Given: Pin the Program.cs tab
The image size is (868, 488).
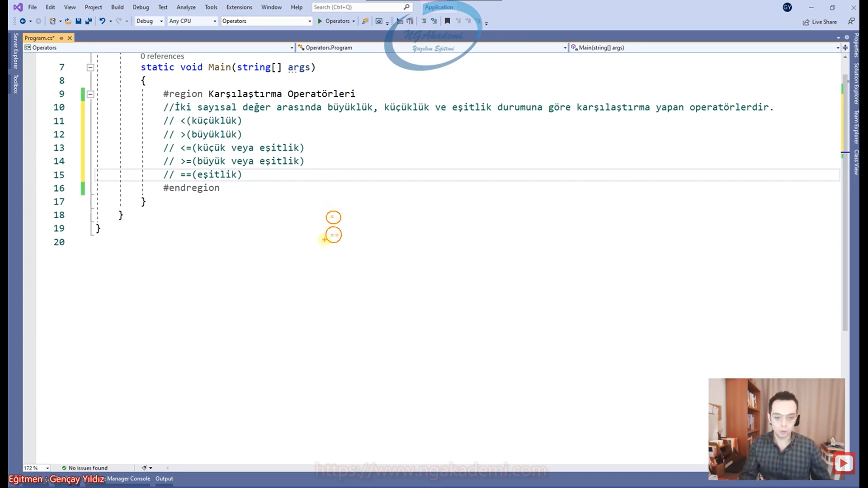Looking at the screenshot, I should point(61,38).
